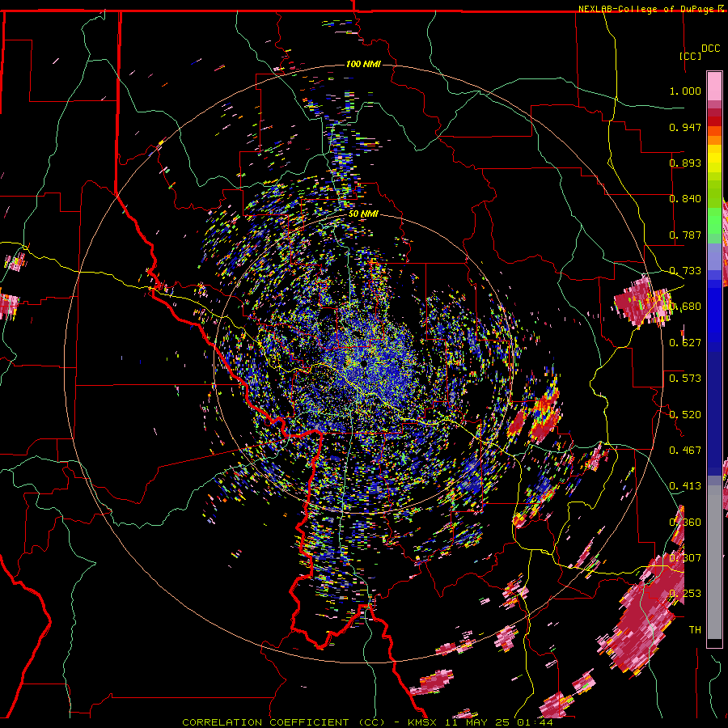
Task: Click the black radar site dot at center
Action: [363, 363]
